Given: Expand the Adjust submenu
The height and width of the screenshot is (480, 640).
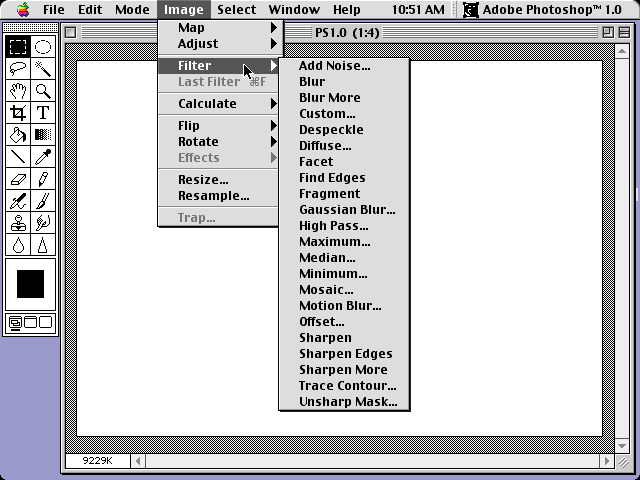Looking at the screenshot, I should [x=220, y=44].
